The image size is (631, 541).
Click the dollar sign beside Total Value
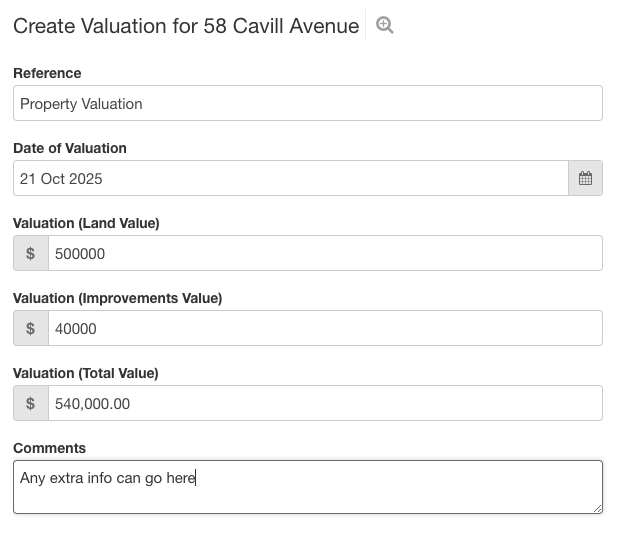pyautogui.click(x=31, y=404)
